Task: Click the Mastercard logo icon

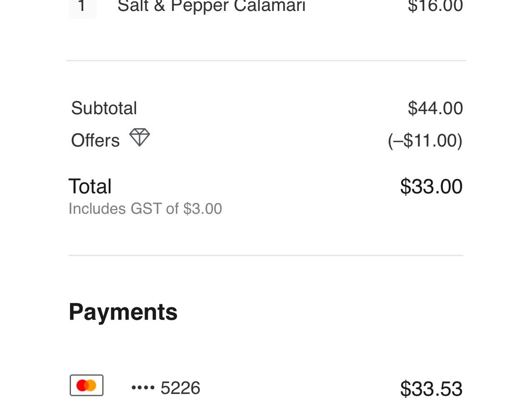Action: click(87, 385)
